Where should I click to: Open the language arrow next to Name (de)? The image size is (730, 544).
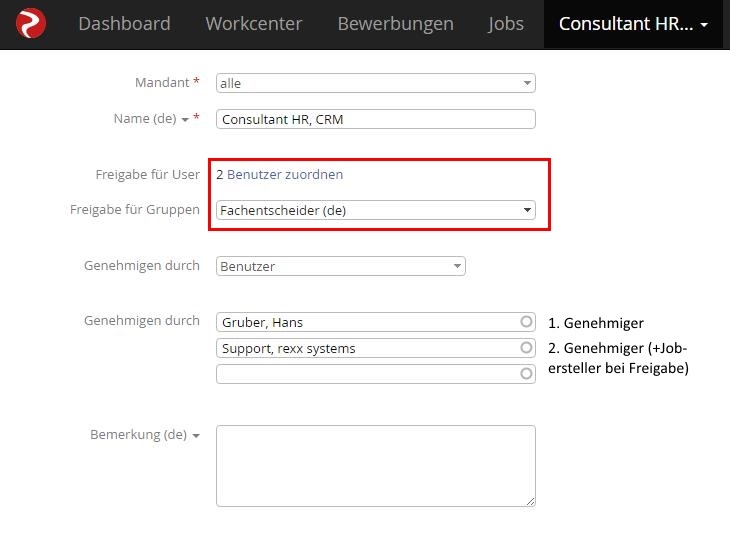pyautogui.click(x=185, y=120)
